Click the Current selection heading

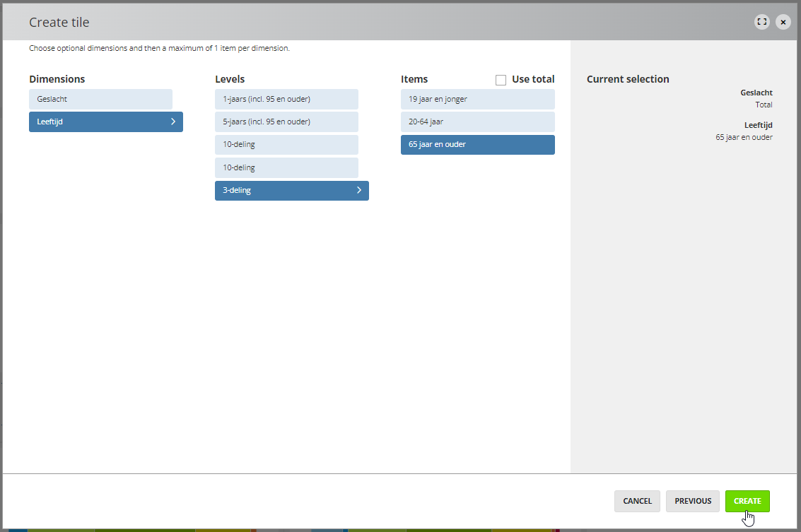click(628, 79)
